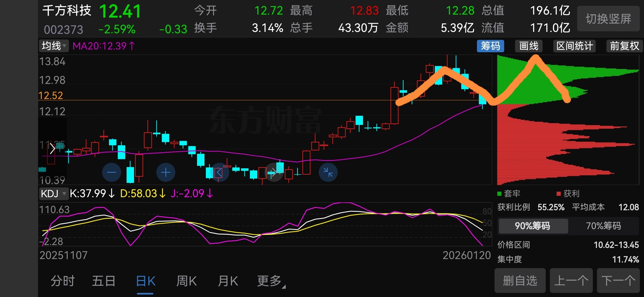Viewport: 644px width, 297px height.
Task: Open the KDJ indicator dropdown
Action: click(x=53, y=194)
